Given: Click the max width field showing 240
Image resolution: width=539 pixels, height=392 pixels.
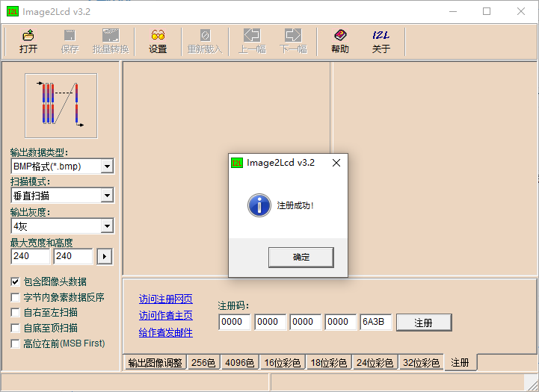Looking at the screenshot, I should click(31, 256).
